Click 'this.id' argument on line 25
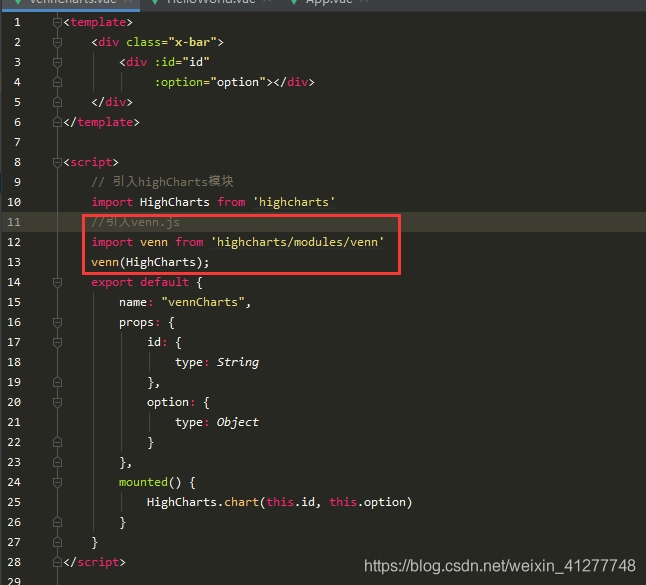646x585 pixels. pyautogui.click(x=291, y=502)
